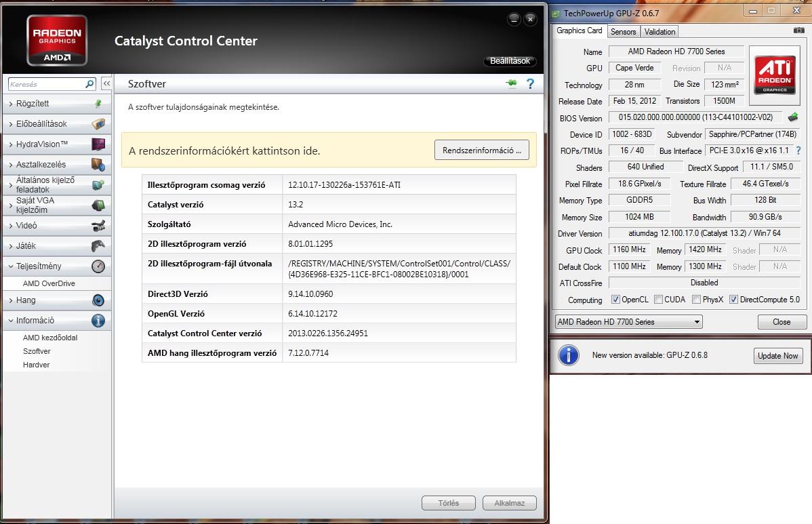Screen dimensions: 812x524
Task: Toggle the CUDA checkbox in GPU-Z
Action: tap(658, 299)
